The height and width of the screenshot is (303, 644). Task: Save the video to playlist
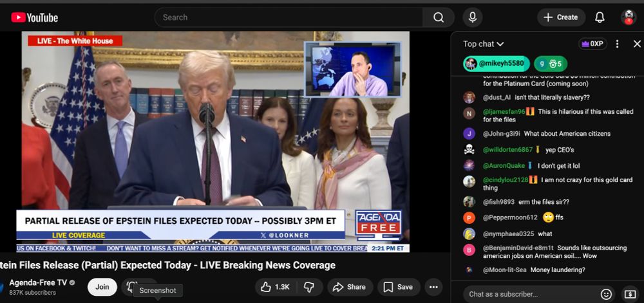click(x=399, y=287)
